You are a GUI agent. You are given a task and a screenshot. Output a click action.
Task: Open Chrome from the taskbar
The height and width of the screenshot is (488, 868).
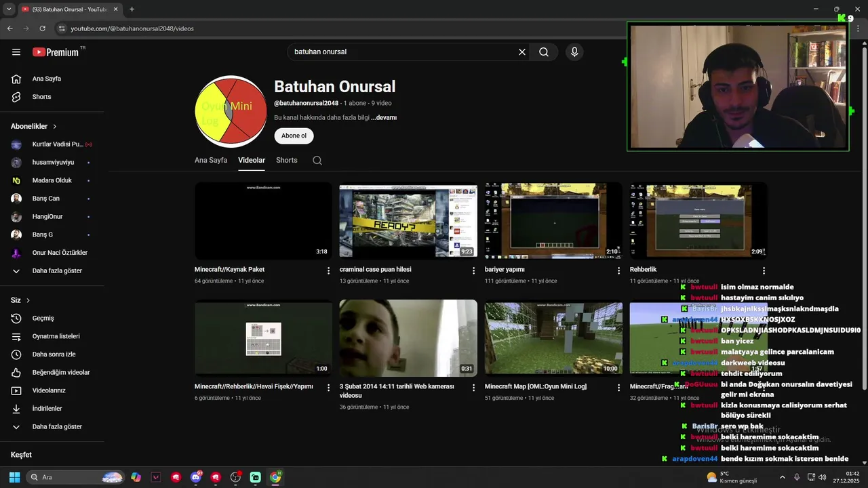coord(275,477)
